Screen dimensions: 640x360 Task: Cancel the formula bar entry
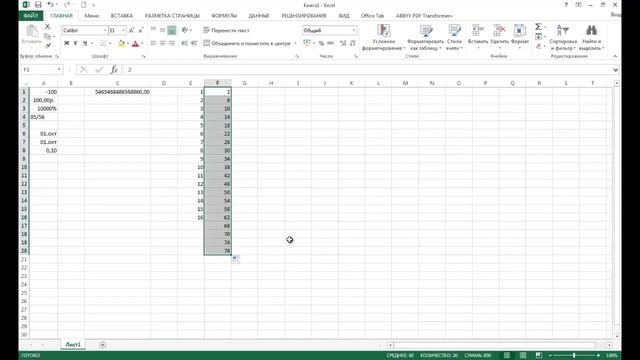click(83, 70)
